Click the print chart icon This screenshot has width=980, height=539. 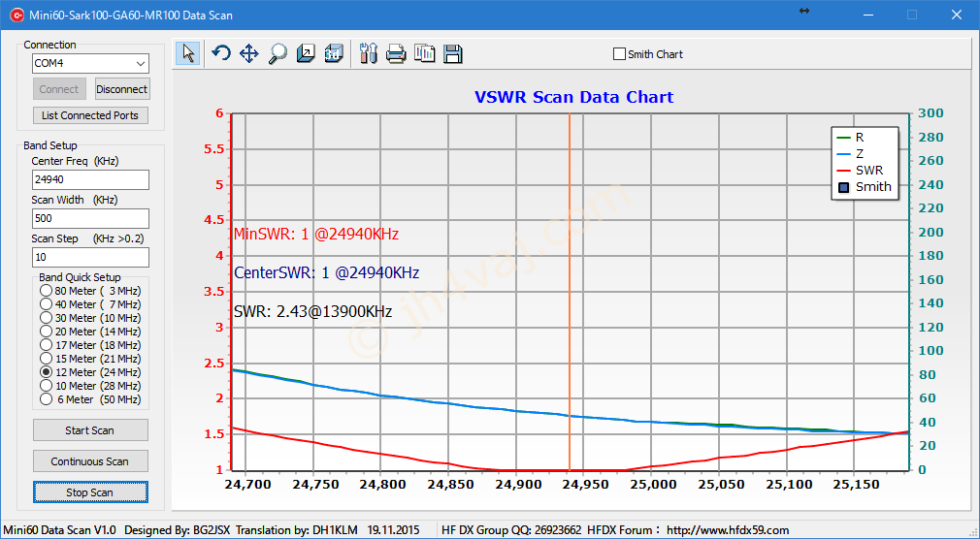(396, 53)
